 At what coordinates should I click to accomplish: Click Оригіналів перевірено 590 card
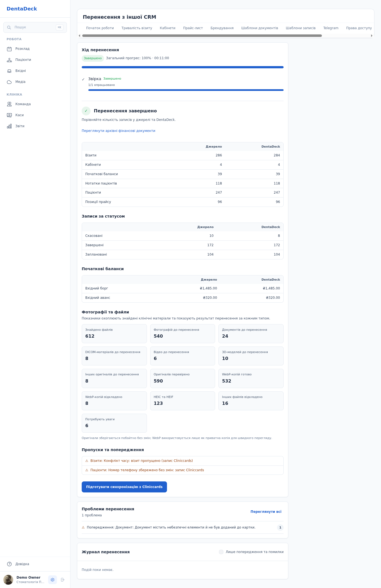coord(183,378)
